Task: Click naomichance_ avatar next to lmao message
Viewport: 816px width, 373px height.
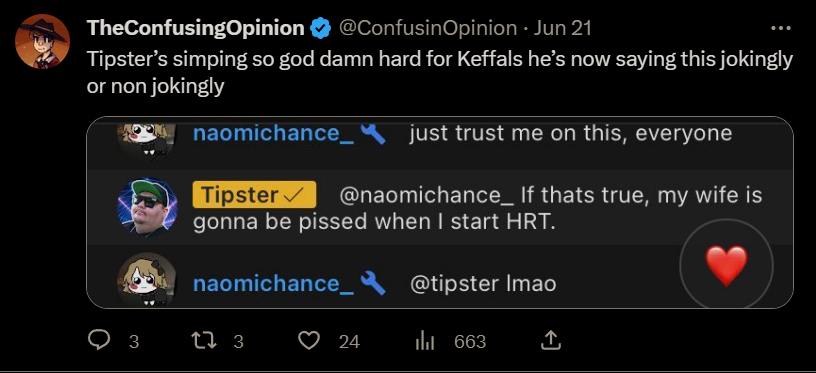Action: click(x=147, y=281)
